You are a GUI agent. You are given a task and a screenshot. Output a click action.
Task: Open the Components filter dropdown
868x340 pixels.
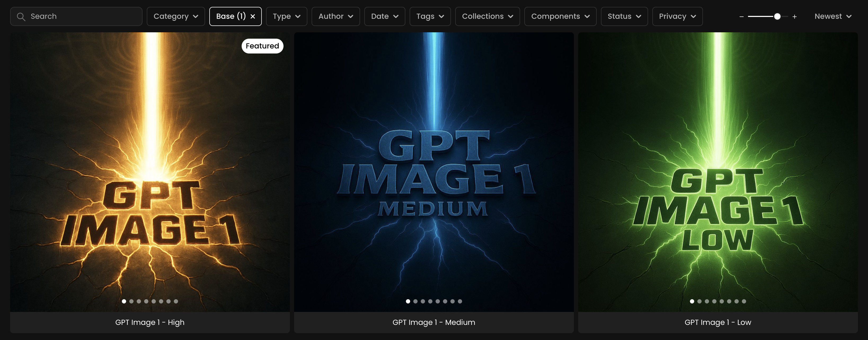560,16
